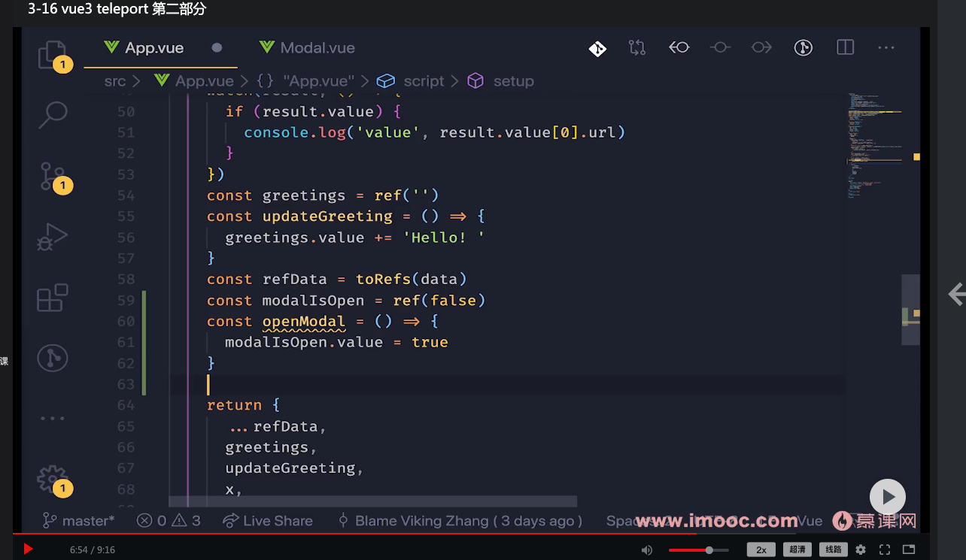Start Live Share from status bar

tap(268, 520)
